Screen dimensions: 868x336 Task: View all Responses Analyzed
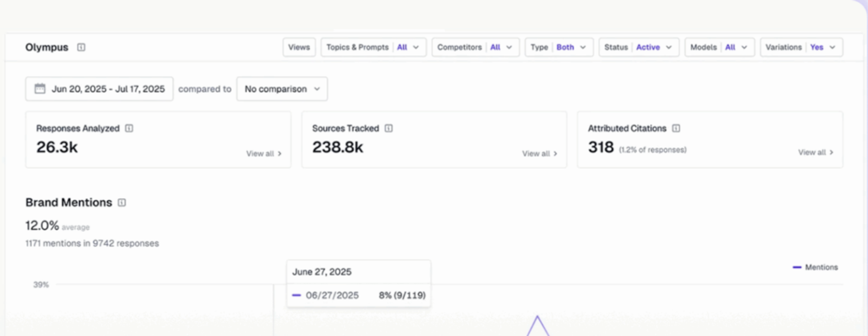pos(264,154)
